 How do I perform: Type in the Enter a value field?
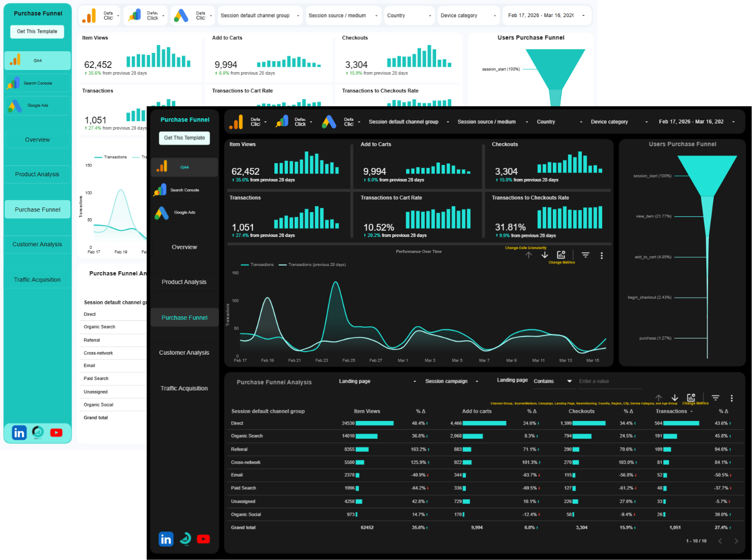point(610,381)
